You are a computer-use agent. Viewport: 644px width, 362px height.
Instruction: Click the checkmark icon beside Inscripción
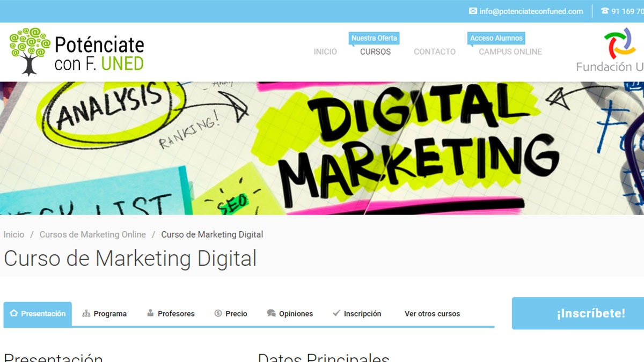click(336, 313)
